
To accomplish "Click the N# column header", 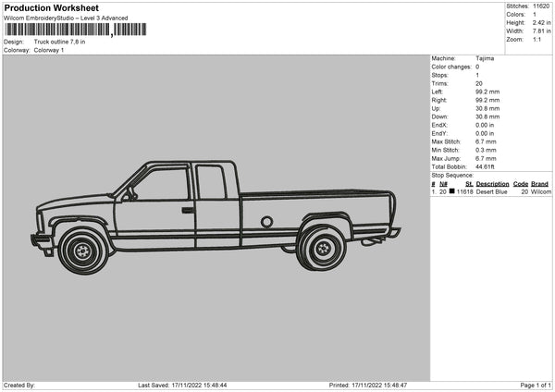I will click(x=444, y=184).
